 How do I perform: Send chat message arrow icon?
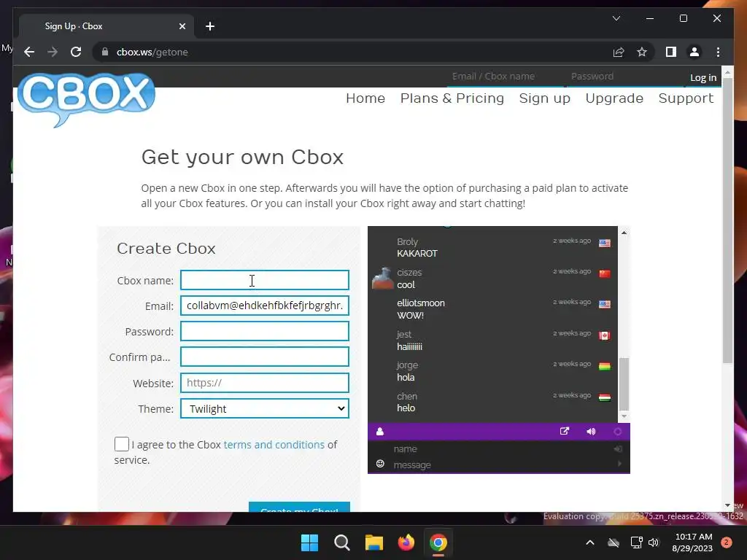(x=619, y=464)
